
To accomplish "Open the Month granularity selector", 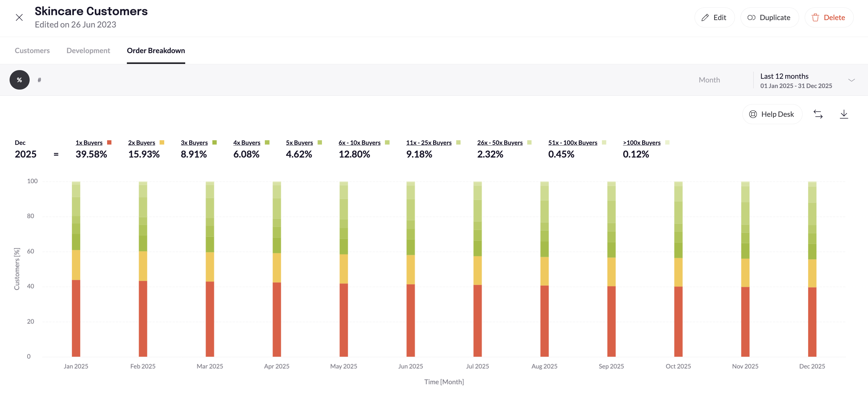I will pyautogui.click(x=709, y=80).
